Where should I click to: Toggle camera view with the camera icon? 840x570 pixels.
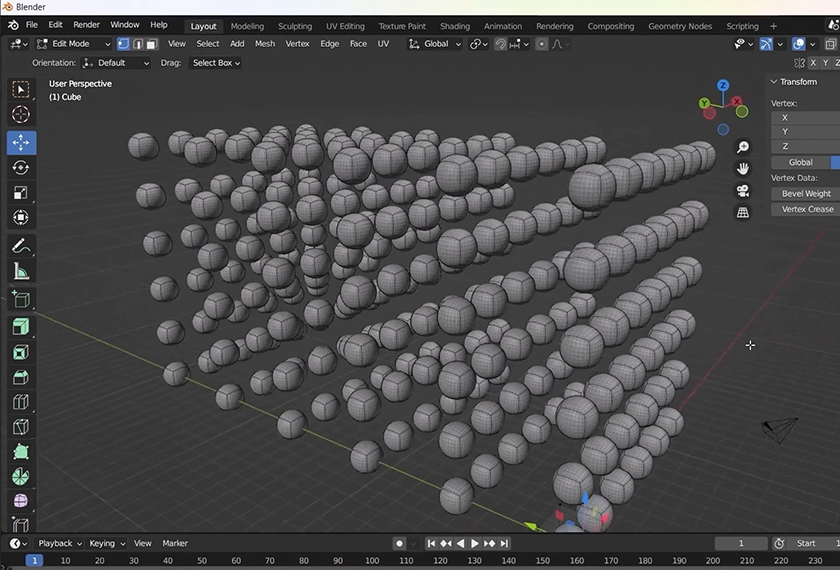[x=743, y=191]
